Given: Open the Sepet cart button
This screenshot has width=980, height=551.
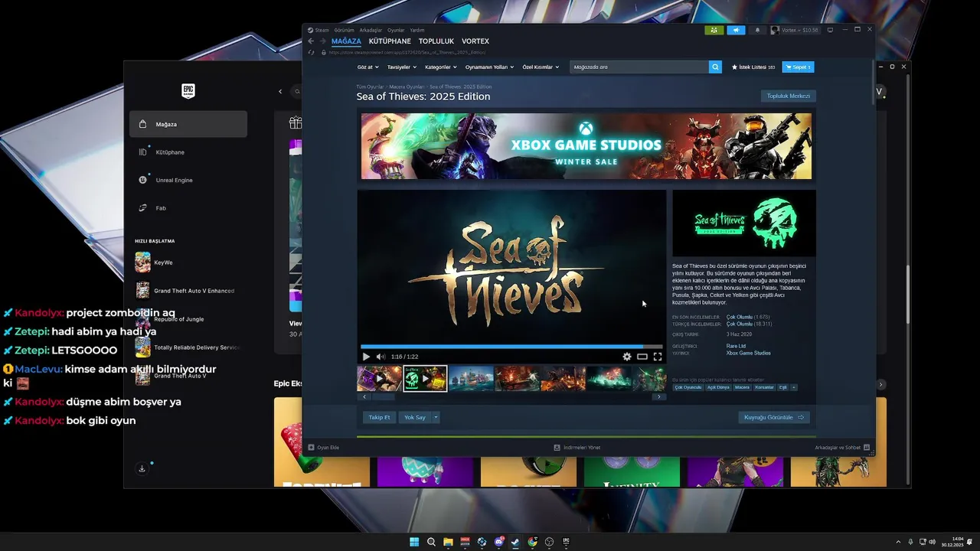Looking at the screenshot, I should pos(798,67).
